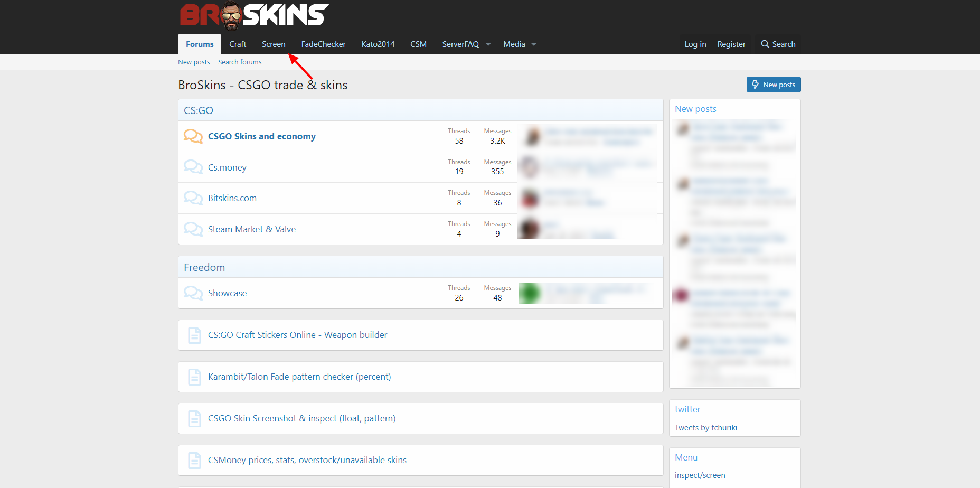980x488 pixels.
Task: Open the Media navigation item
Action: (x=514, y=44)
